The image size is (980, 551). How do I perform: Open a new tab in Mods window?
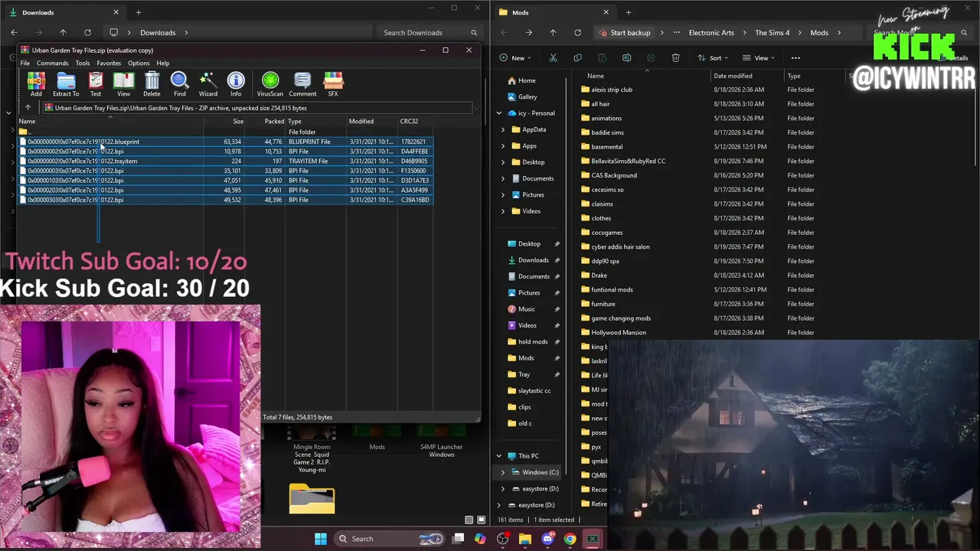tap(629, 12)
